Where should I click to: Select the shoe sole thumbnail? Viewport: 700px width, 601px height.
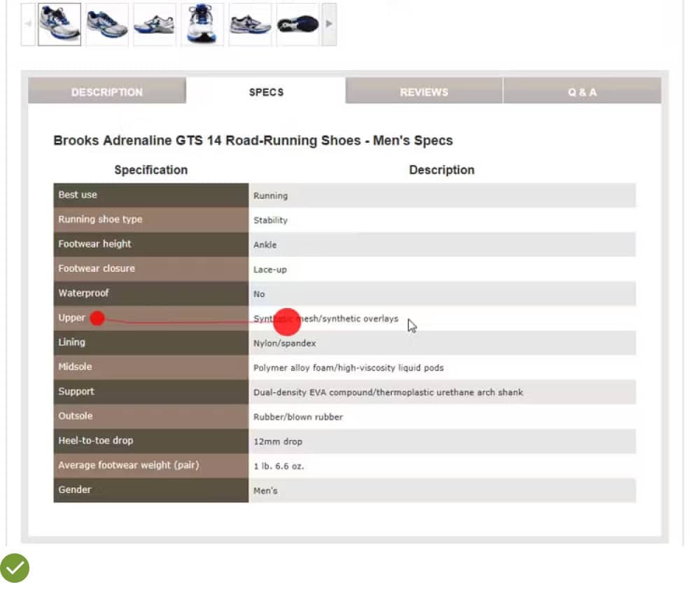[297, 25]
